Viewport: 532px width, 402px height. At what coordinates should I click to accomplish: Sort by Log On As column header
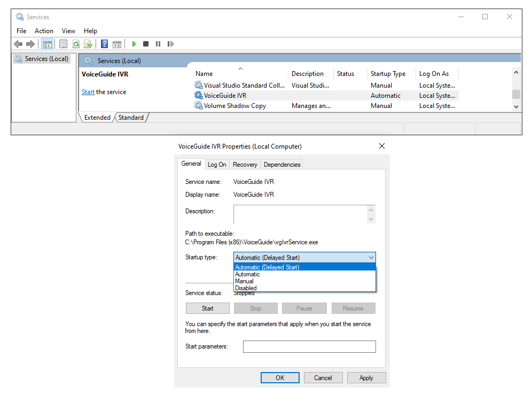pos(437,74)
